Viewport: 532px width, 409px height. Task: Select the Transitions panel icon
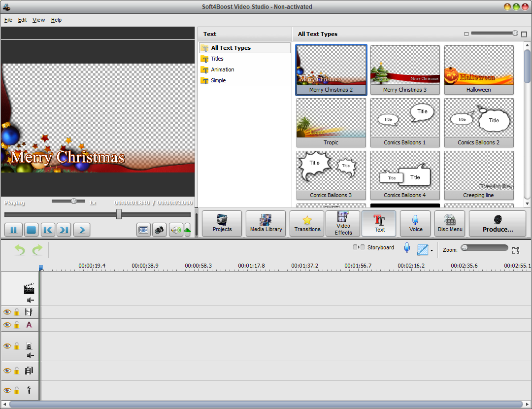(x=306, y=223)
